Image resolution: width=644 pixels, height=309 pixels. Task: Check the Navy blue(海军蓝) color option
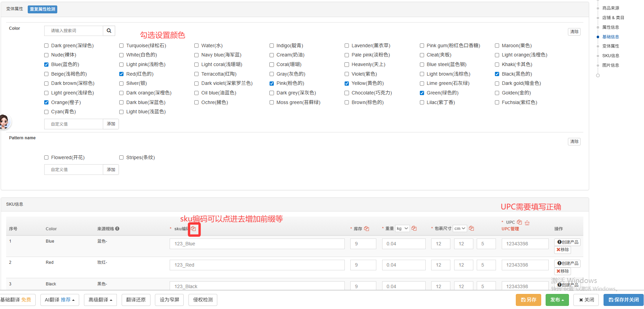coord(196,55)
